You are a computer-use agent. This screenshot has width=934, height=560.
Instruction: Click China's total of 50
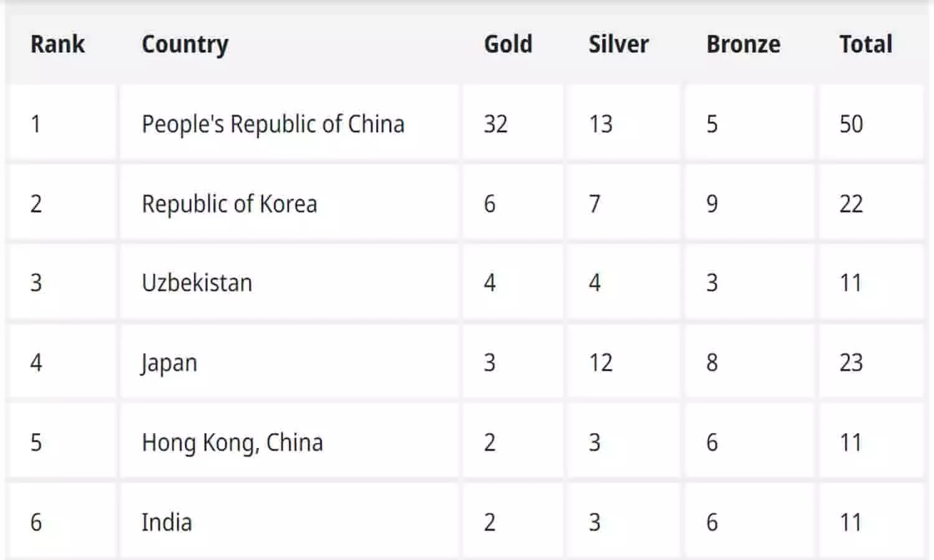point(851,124)
